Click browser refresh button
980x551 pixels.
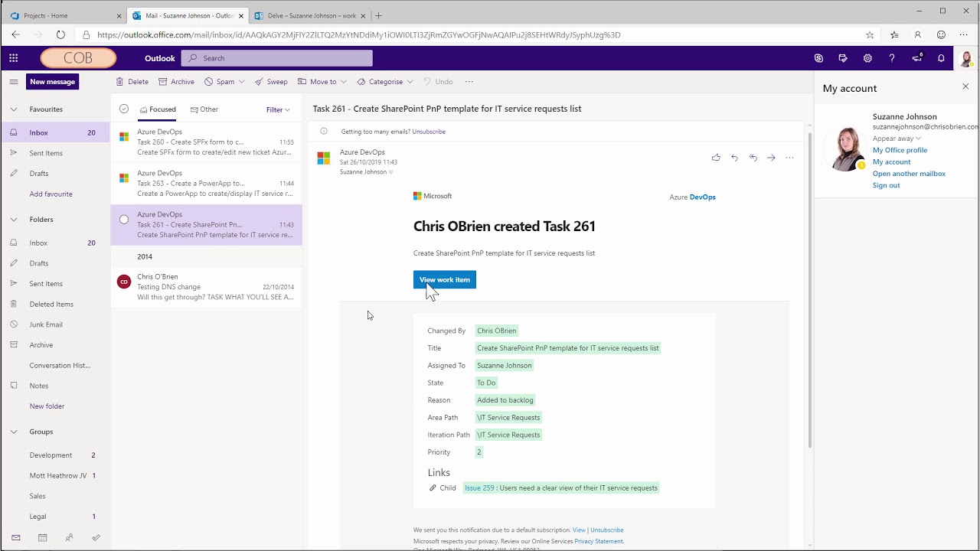tap(60, 34)
